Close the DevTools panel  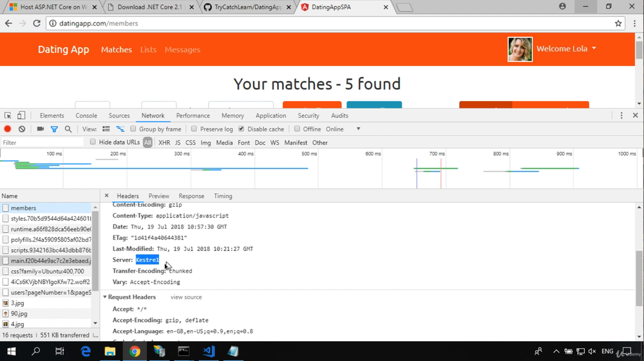pos(636,115)
